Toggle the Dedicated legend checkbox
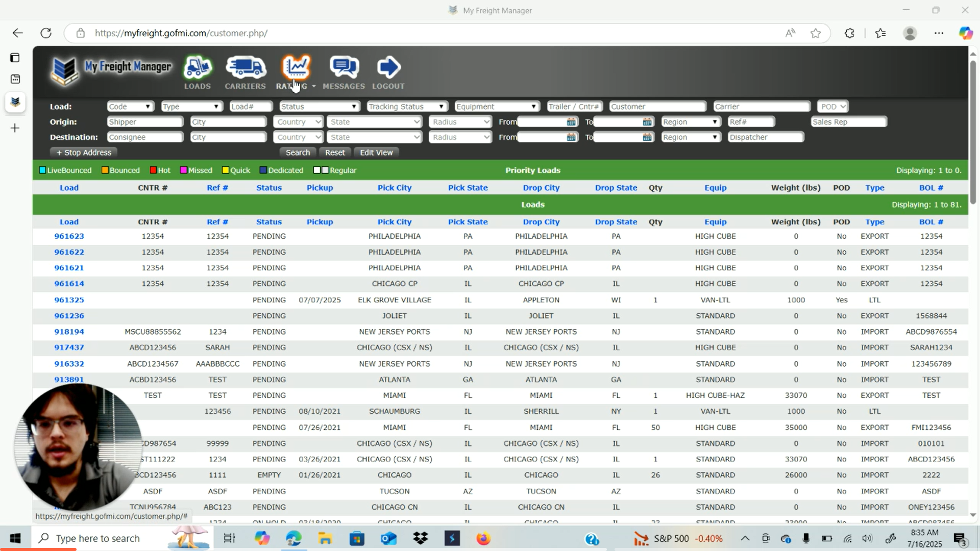 coord(263,170)
